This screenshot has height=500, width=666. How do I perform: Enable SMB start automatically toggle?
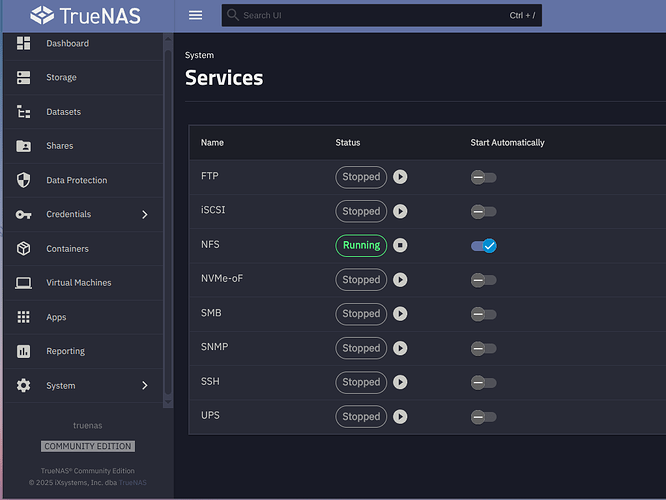[484, 314]
